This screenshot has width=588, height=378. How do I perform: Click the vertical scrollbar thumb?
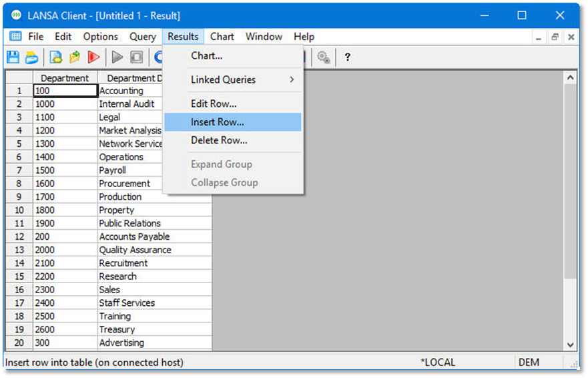tap(571, 181)
